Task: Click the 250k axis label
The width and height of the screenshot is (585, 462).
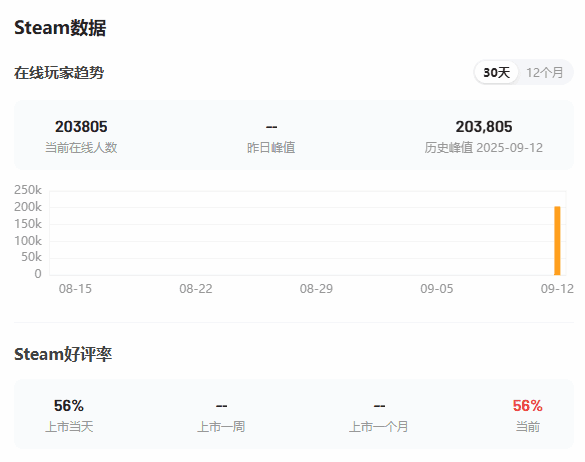Action: (x=28, y=190)
